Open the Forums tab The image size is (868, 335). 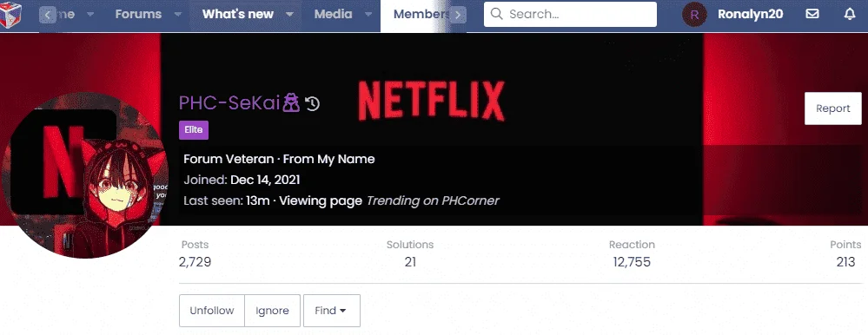pos(138,15)
